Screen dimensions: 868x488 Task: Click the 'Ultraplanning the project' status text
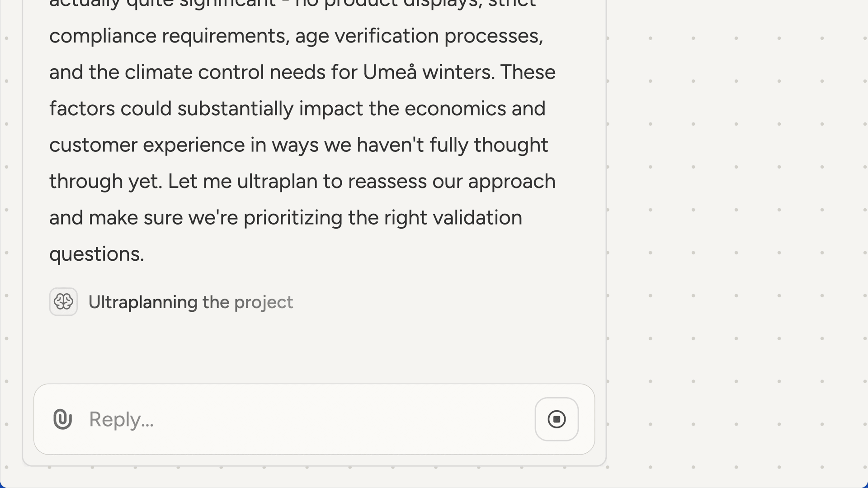190,302
